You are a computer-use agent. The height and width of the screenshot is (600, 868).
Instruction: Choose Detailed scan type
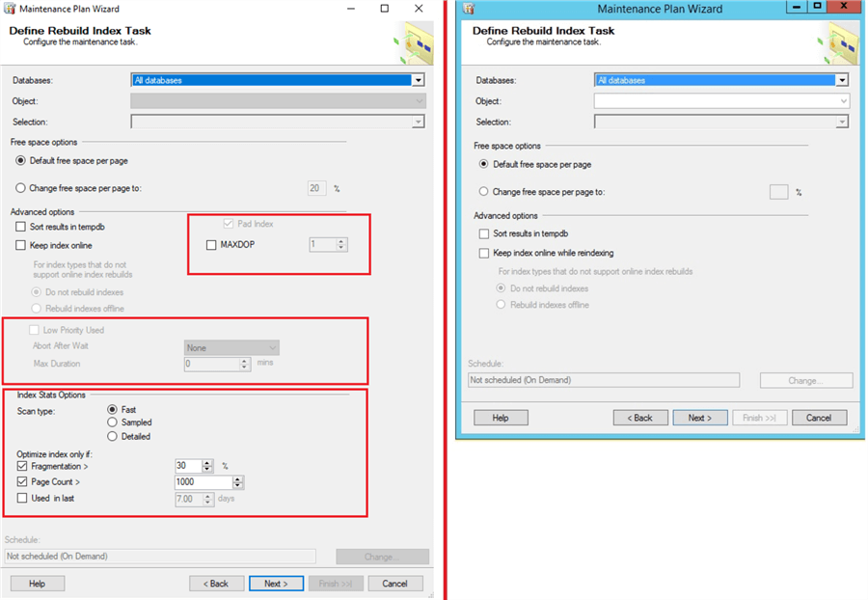(x=113, y=436)
